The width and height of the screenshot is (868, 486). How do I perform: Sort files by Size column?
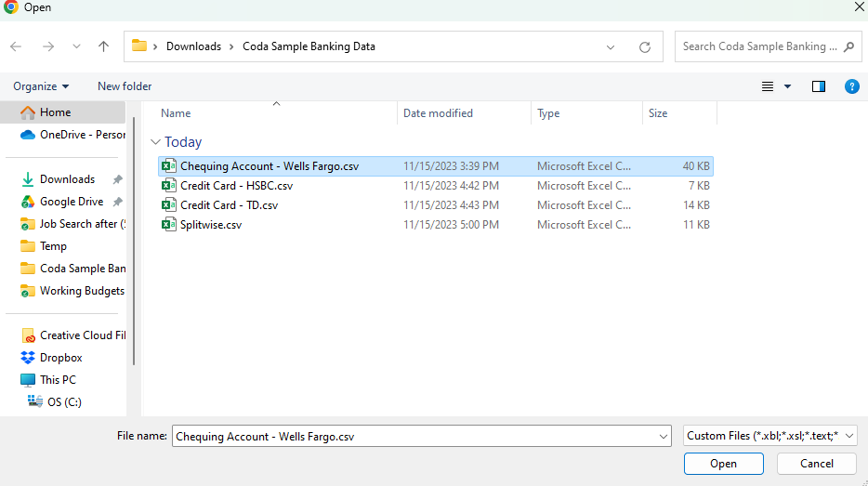658,113
